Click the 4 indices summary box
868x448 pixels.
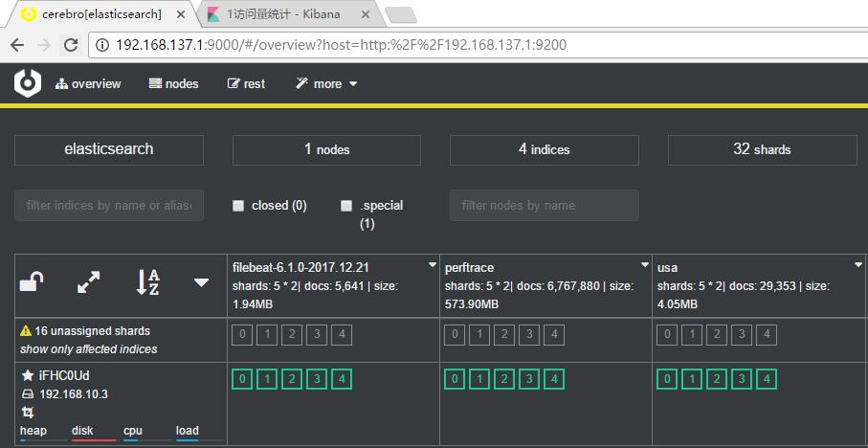(545, 150)
